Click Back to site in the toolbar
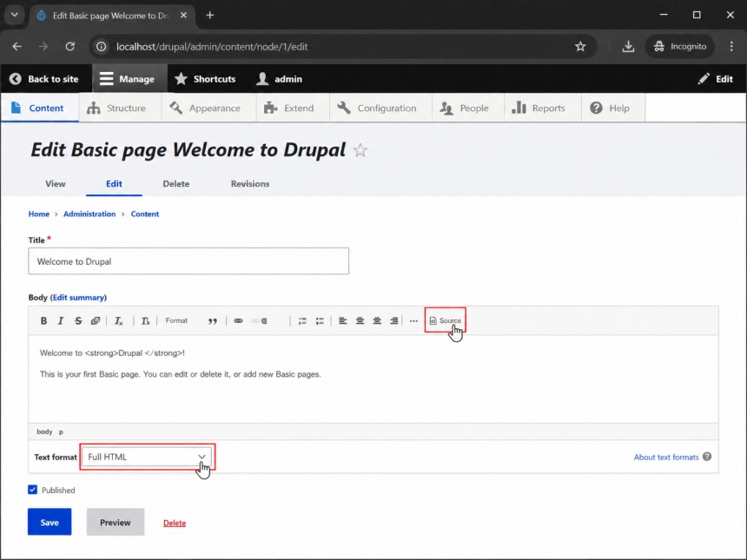Image resolution: width=747 pixels, height=560 pixels. (x=46, y=79)
